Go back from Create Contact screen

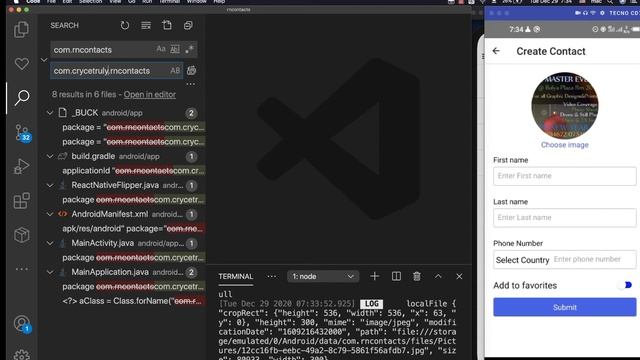tap(496, 51)
